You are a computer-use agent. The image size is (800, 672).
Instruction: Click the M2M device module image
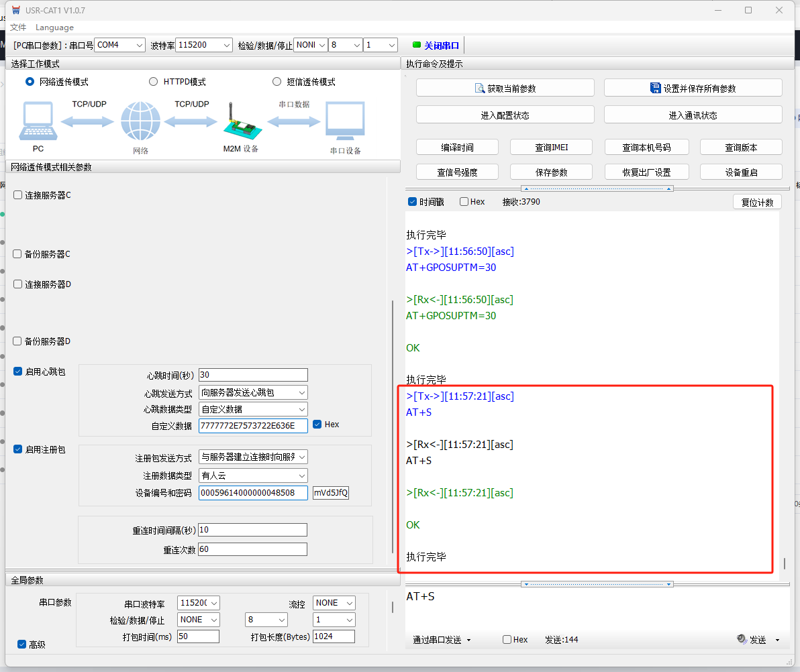[x=239, y=121]
